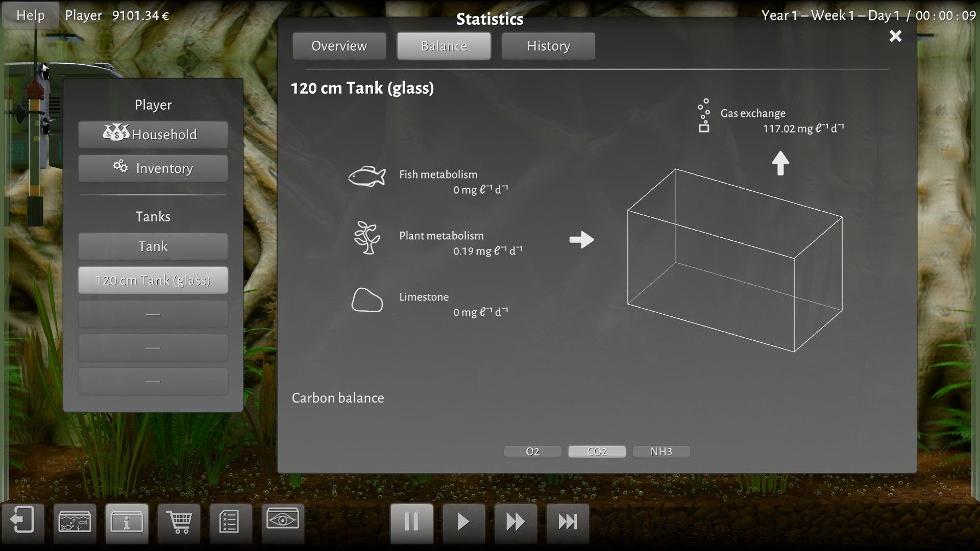Select the first Tank entry
980x551 pixels.
[153, 246]
